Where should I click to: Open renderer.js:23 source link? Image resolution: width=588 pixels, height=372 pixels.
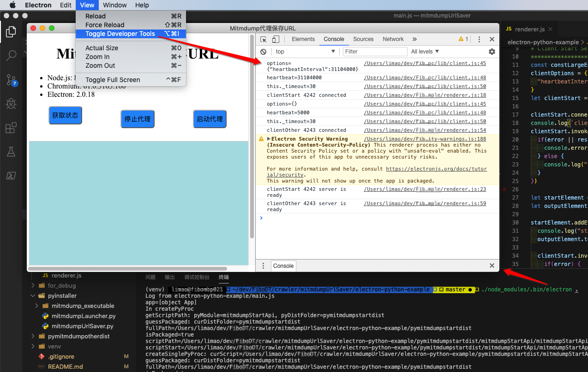coord(425,189)
